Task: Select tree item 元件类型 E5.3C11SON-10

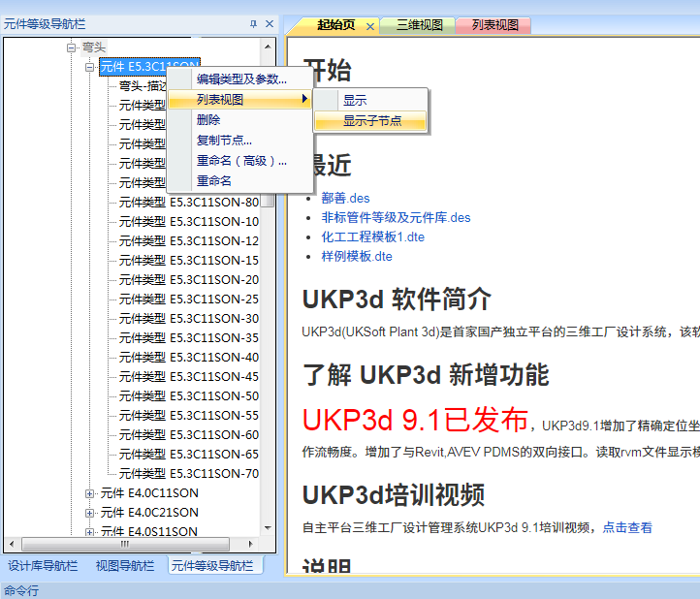Action: [189, 221]
